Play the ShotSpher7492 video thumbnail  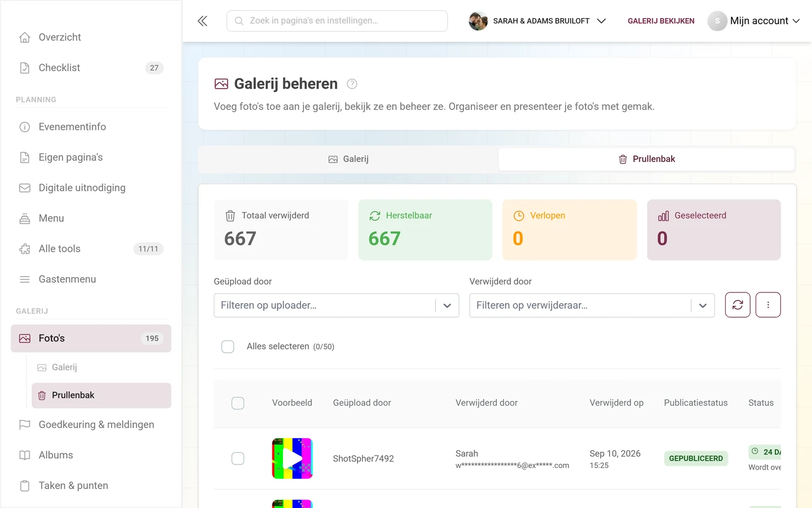coord(292,458)
